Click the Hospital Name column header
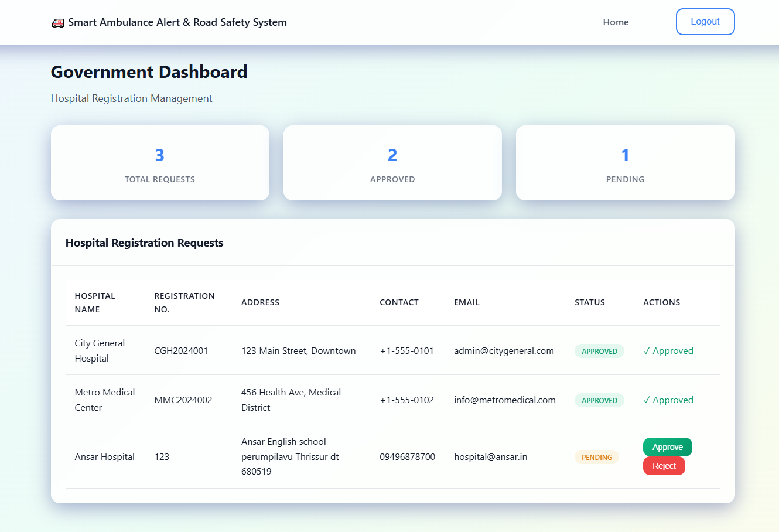Image resolution: width=779 pixels, height=532 pixels. [x=95, y=302]
